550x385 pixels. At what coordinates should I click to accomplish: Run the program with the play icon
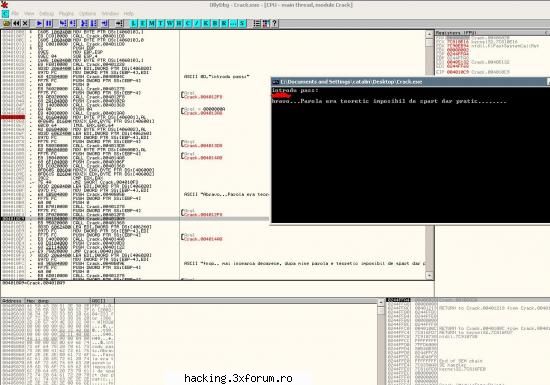[x=39, y=23]
